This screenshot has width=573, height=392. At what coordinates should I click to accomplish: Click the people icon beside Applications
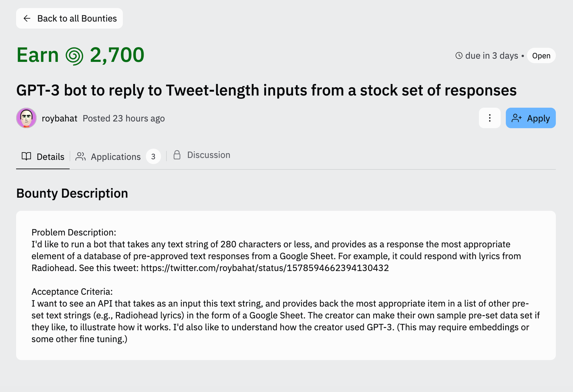click(80, 156)
